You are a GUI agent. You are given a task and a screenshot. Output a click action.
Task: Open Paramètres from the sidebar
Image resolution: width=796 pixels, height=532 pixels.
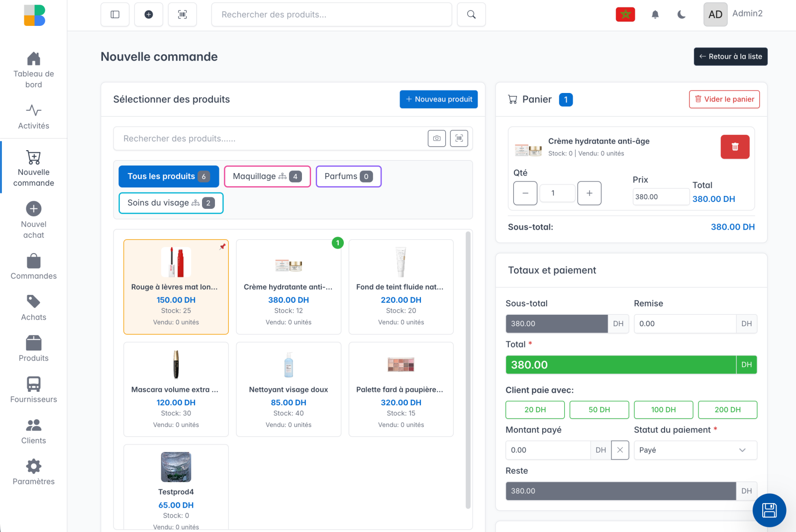coord(33,472)
